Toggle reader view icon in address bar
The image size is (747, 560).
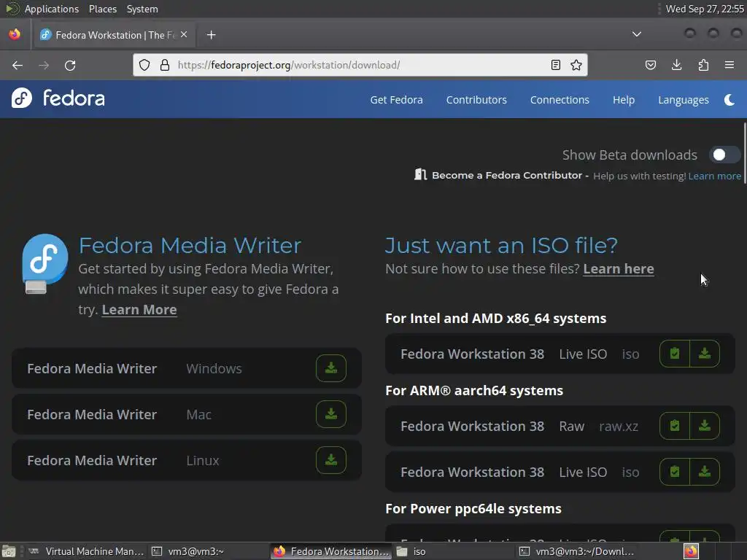pos(555,65)
